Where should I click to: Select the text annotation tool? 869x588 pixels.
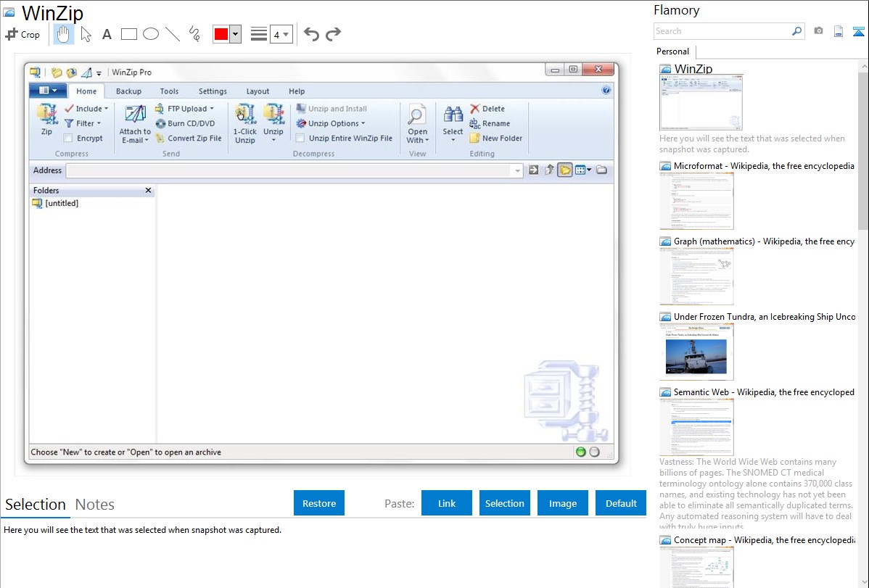tap(107, 34)
